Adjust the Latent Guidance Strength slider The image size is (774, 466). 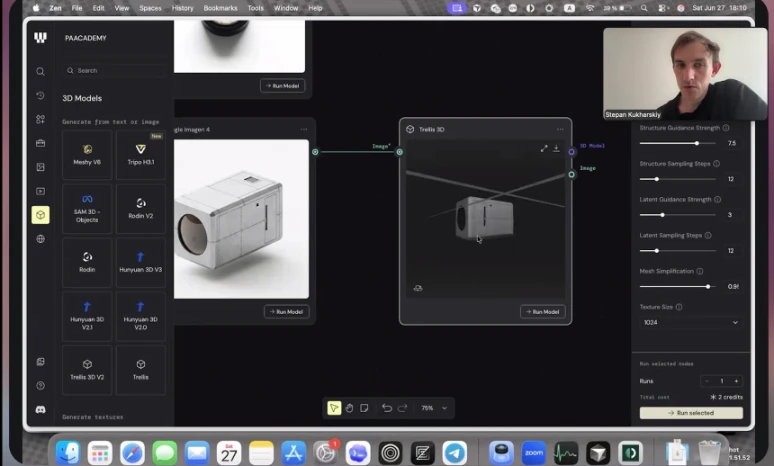click(678, 215)
